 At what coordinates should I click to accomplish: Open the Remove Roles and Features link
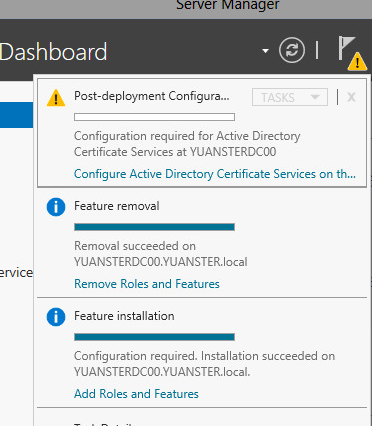[x=147, y=284]
